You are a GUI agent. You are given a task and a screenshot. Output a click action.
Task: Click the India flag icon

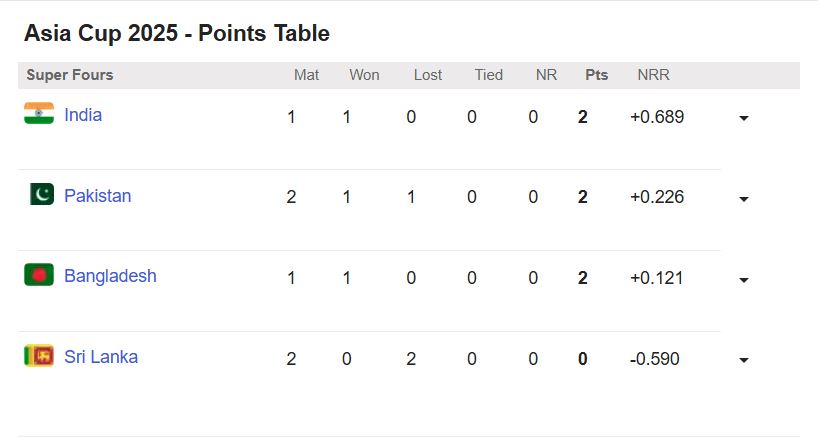coord(39,114)
